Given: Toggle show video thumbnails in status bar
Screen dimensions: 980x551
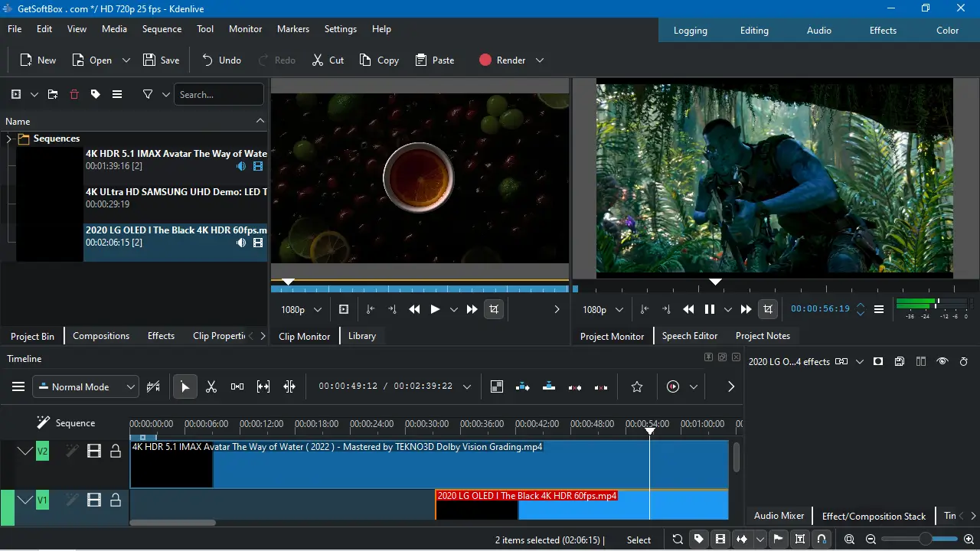Looking at the screenshot, I should click(x=720, y=540).
